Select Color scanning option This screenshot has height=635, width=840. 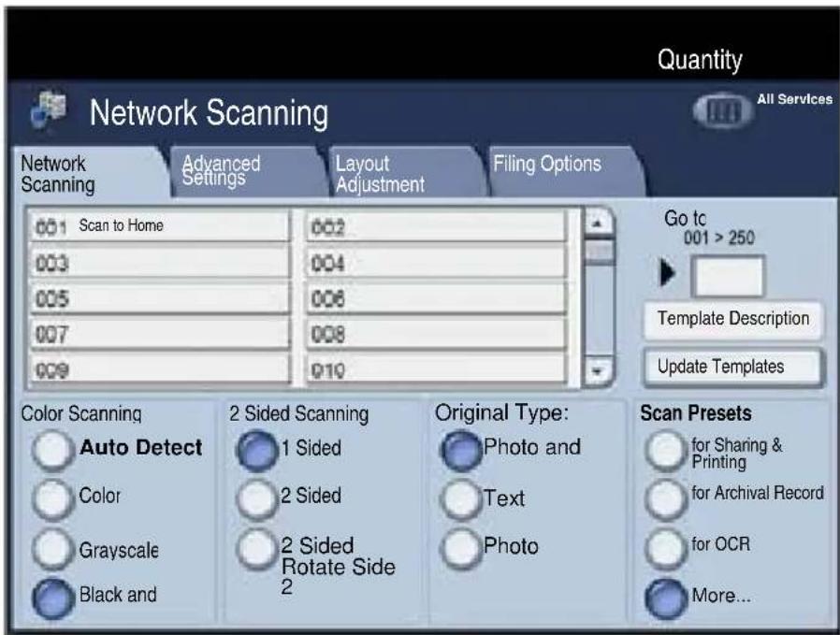[x=52, y=499]
